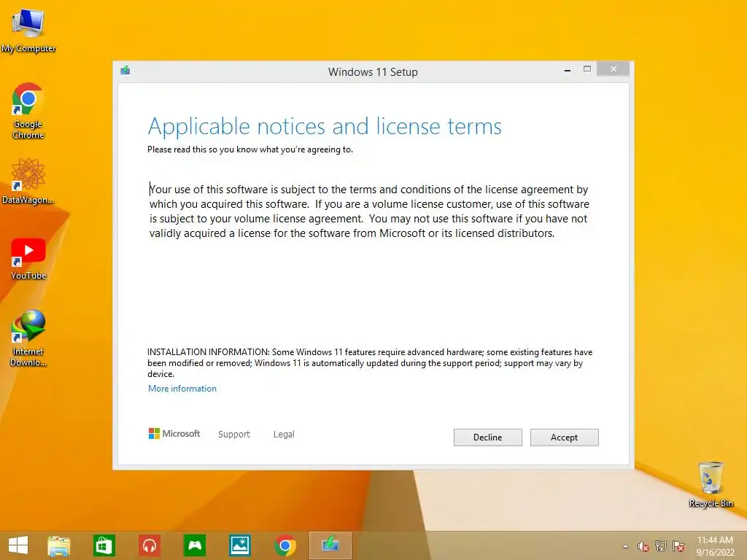Open the Action Center flag icon
The image size is (747, 560).
[678, 546]
